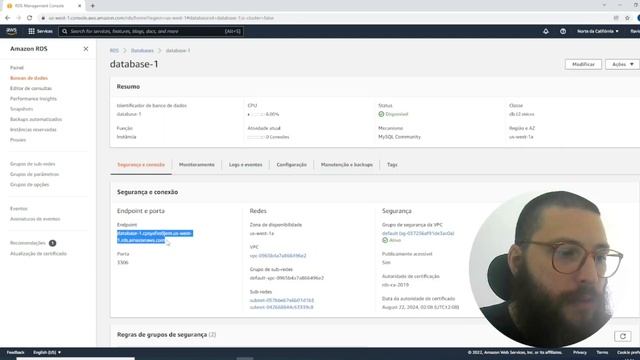The width and height of the screenshot is (640, 360).
Task: Bookmark page with the star icon
Action: pos(627,18)
